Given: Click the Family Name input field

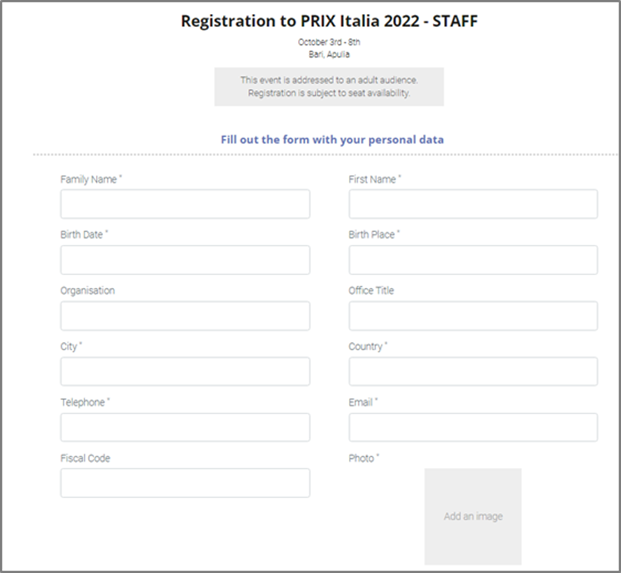Looking at the screenshot, I should click(185, 204).
